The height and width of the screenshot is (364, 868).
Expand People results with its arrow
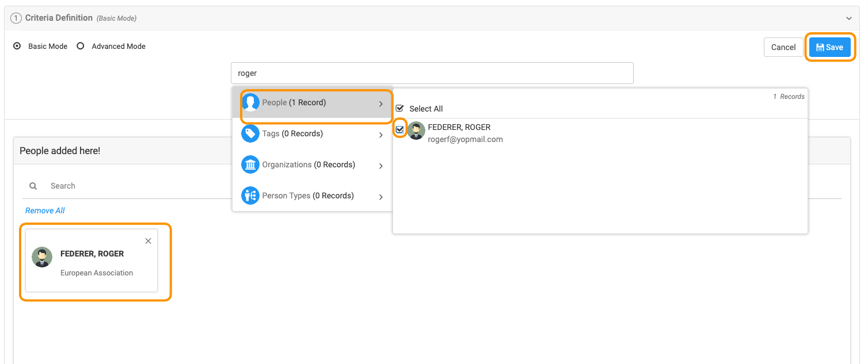(x=381, y=104)
